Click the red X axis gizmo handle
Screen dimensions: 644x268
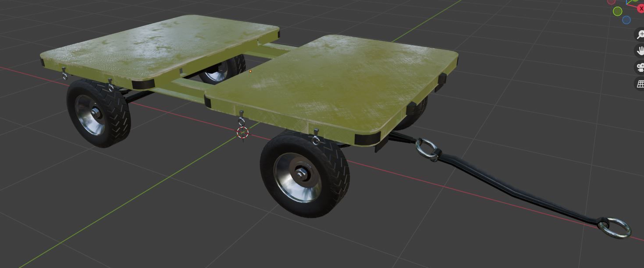coord(640,9)
